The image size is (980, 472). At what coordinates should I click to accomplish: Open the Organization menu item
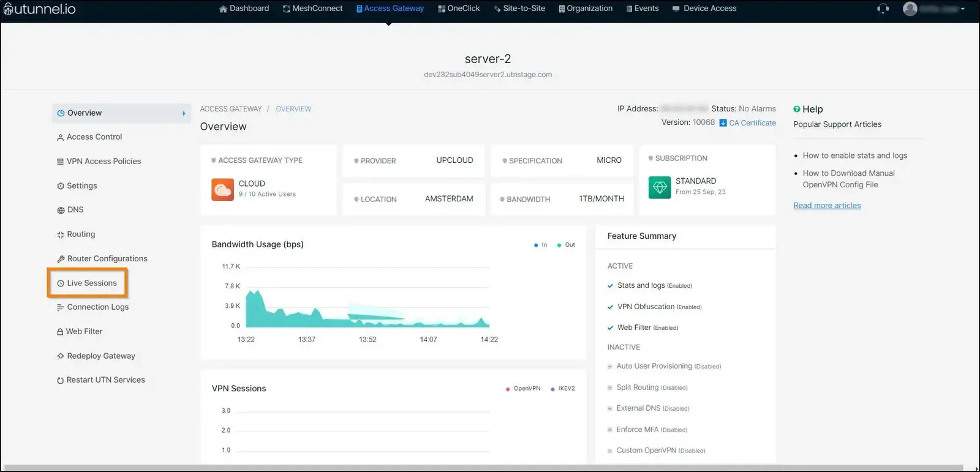(586, 9)
